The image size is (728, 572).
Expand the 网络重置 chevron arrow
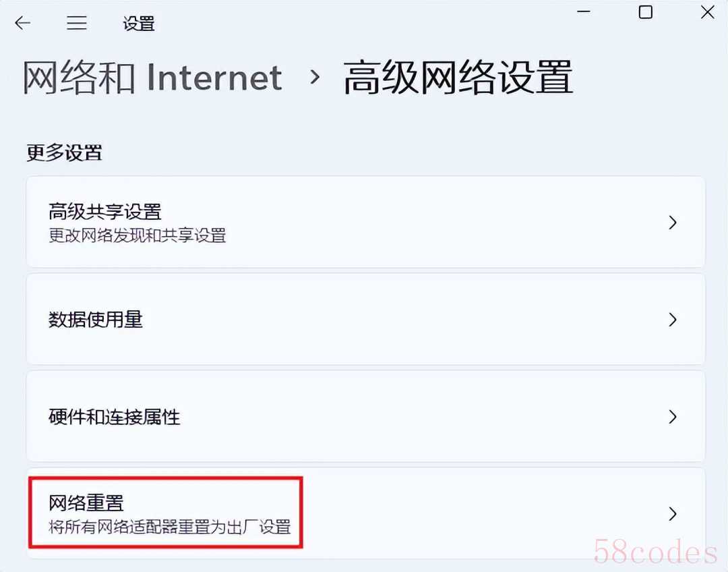point(672,514)
